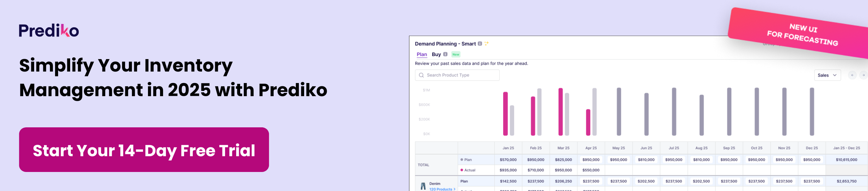Open the 120 Products link under Denim
Screen dimensions: 868x191
442,189
